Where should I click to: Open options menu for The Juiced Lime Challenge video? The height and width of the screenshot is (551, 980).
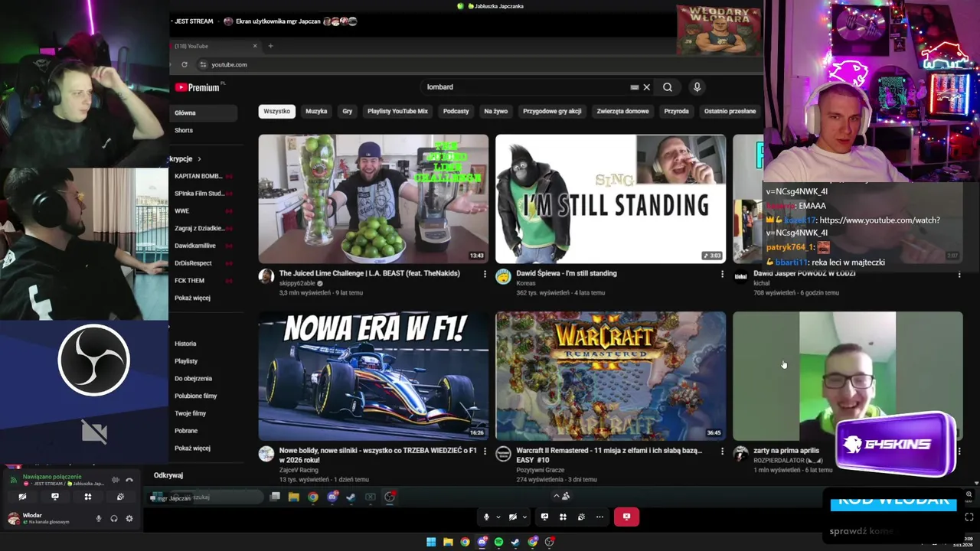click(x=485, y=274)
